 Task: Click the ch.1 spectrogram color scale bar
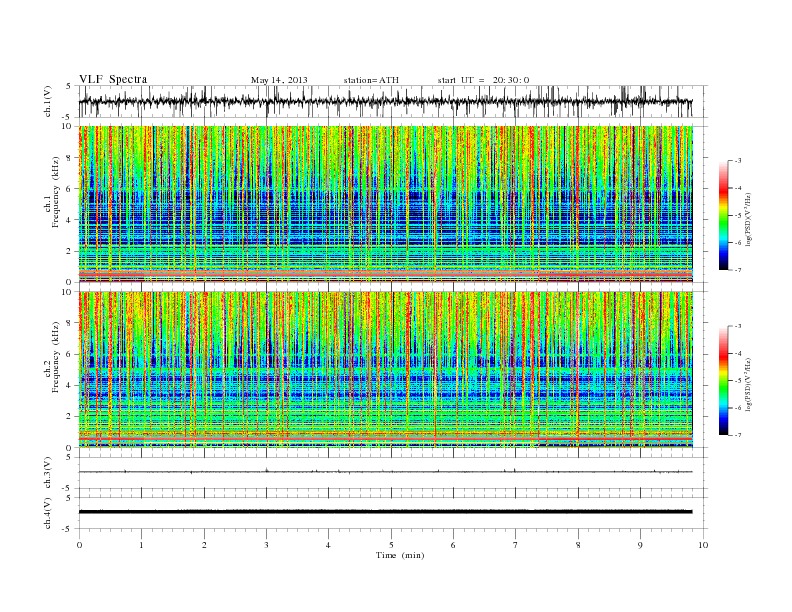coord(723,216)
